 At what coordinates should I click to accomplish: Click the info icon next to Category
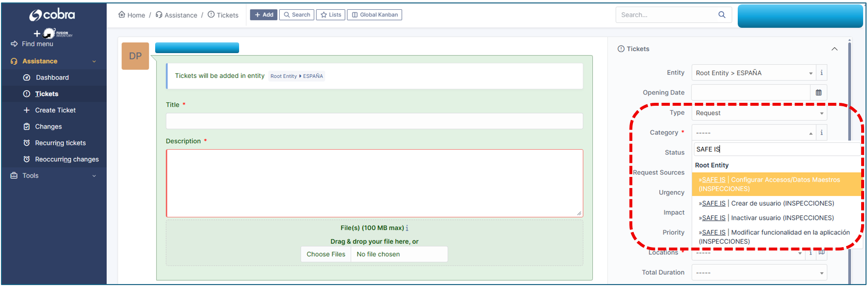click(821, 133)
